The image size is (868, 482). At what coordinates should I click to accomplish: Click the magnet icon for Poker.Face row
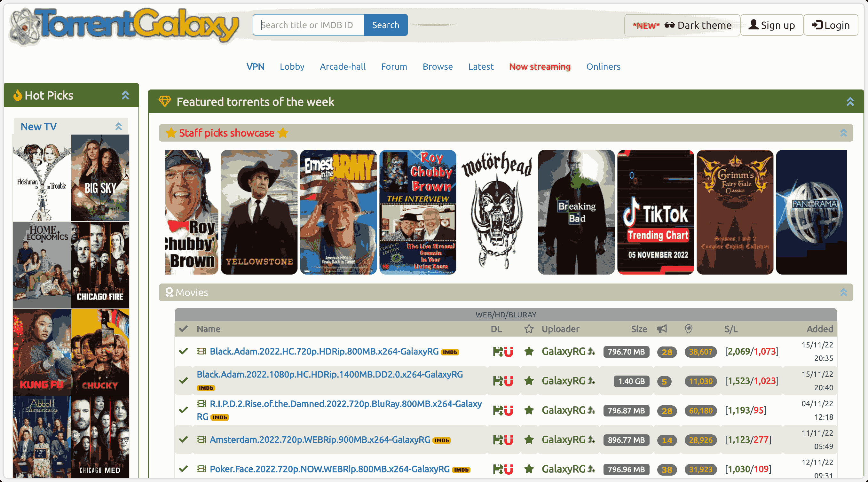(509, 469)
